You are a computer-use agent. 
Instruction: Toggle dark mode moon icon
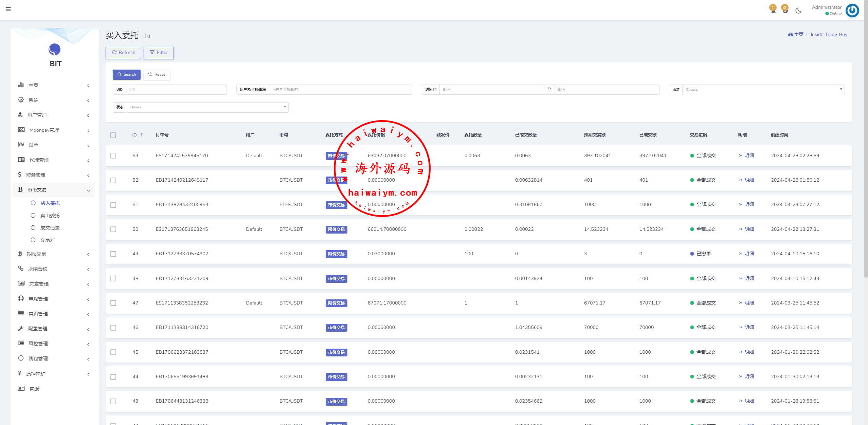(x=798, y=11)
